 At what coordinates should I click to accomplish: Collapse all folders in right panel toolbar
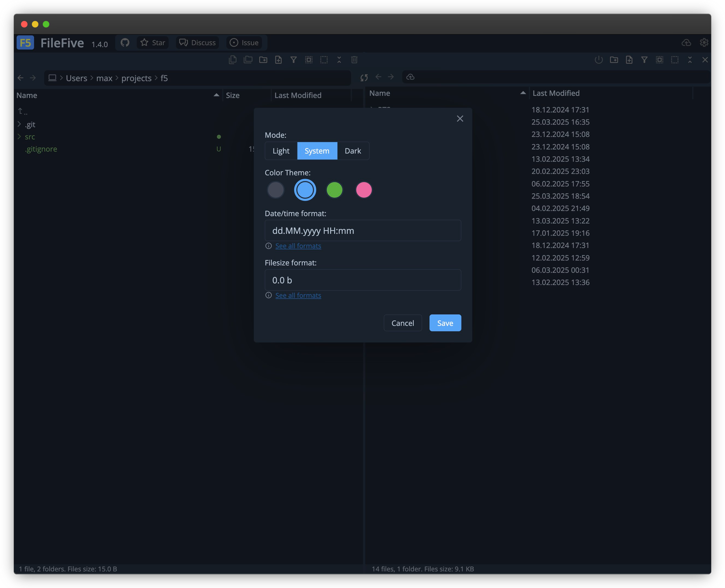pos(690,60)
